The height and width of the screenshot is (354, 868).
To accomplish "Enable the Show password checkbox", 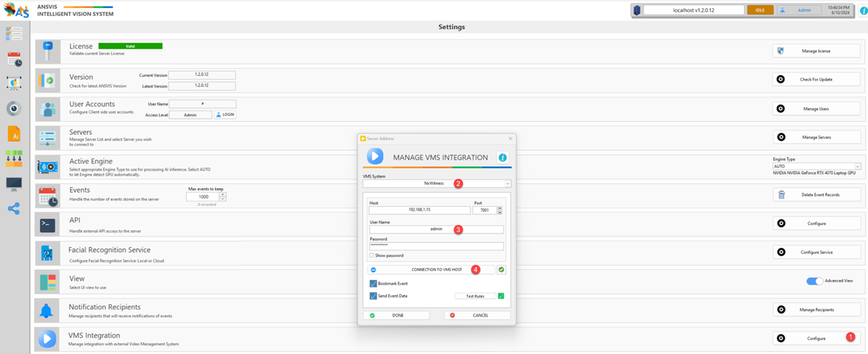I will click(372, 255).
